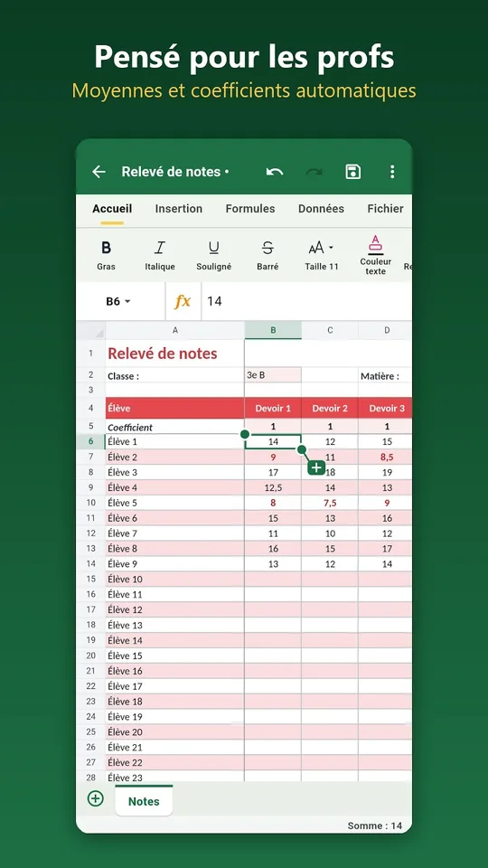
Task: Select row 15 header
Action: tap(90, 579)
